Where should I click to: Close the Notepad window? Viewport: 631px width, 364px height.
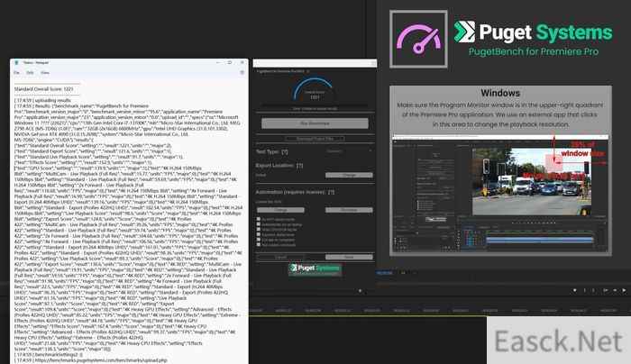(x=242, y=62)
